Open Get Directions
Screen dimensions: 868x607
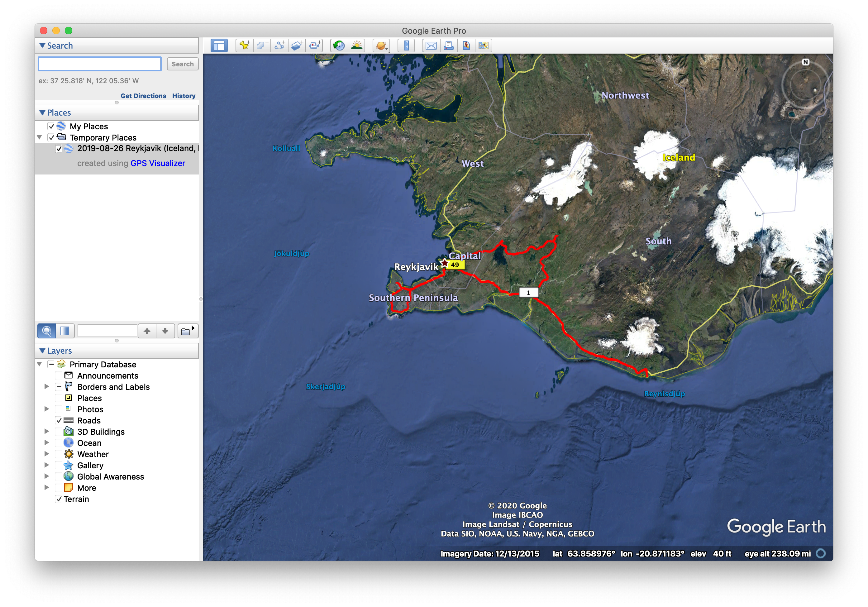[x=143, y=96]
